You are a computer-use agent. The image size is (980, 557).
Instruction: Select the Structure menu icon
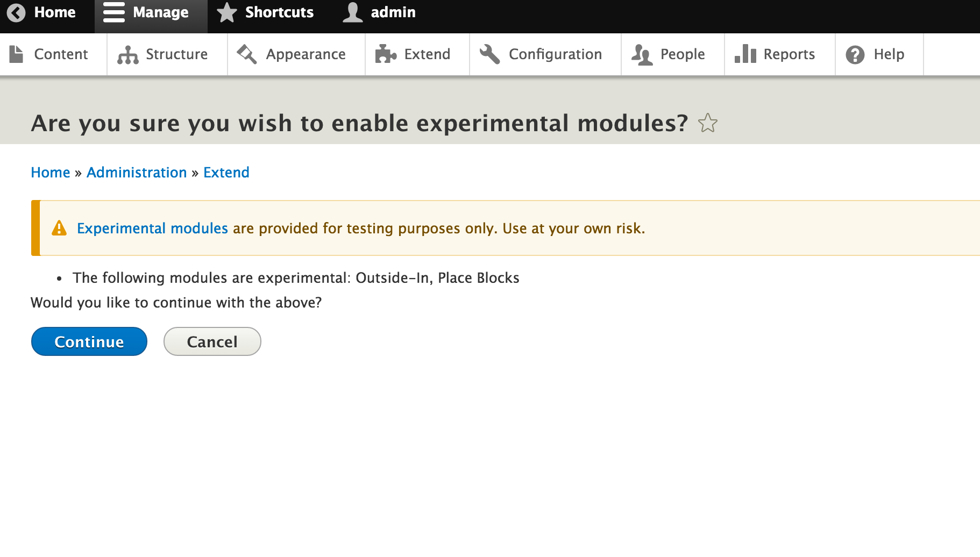[x=128, y=54]
